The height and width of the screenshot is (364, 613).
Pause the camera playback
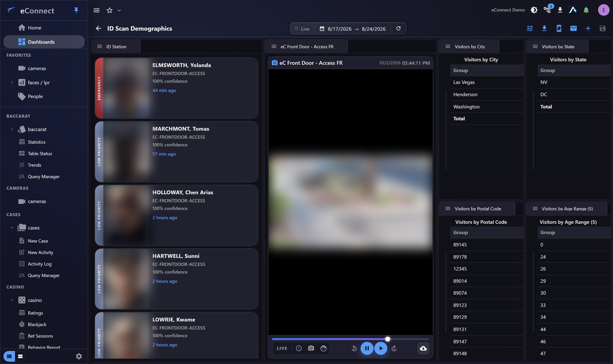point(367,348)
